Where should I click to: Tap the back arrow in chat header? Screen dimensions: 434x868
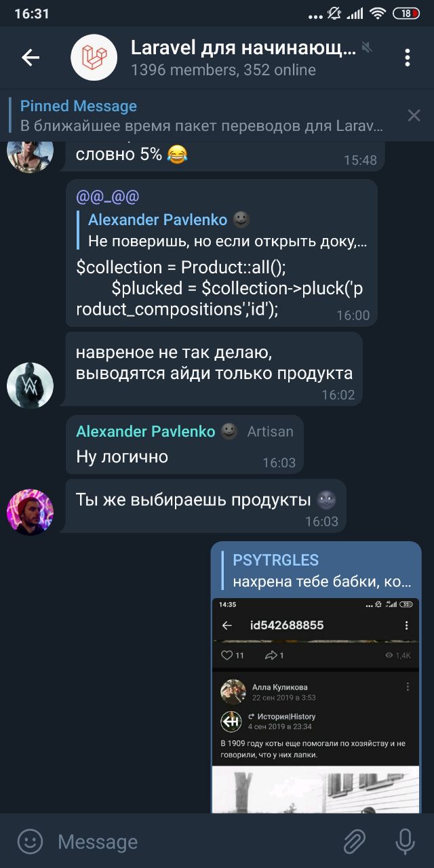pyautogui.click(x=31, y=58)
